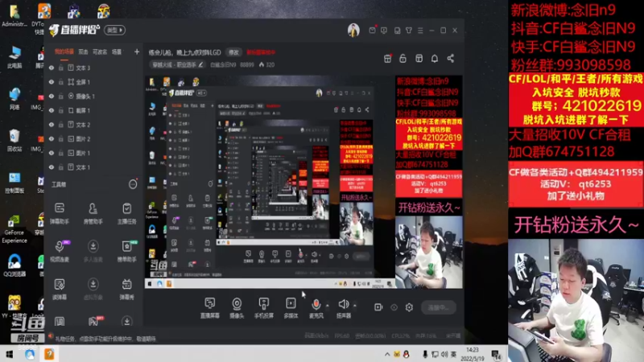Click the unlocked padlock icon in top toolbar

point(403,58)
